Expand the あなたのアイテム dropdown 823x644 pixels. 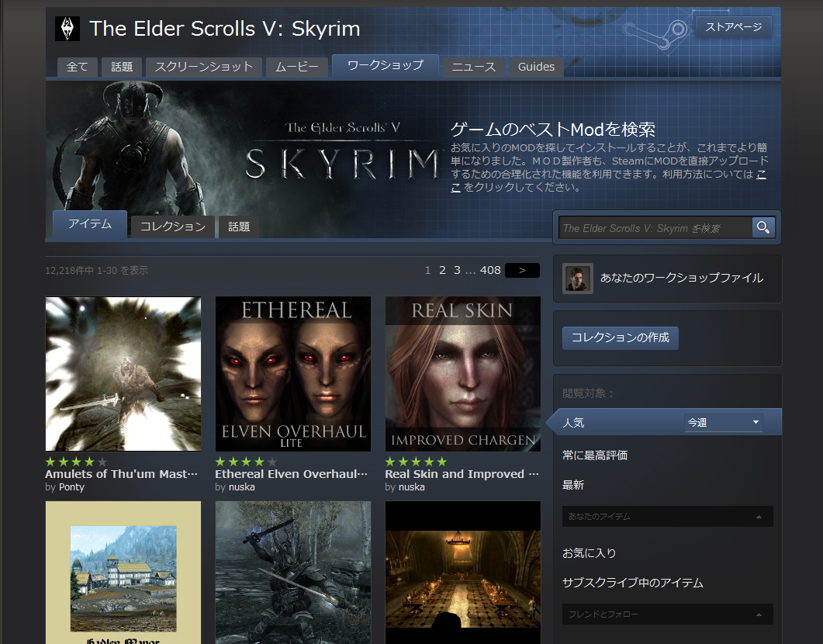667,517
